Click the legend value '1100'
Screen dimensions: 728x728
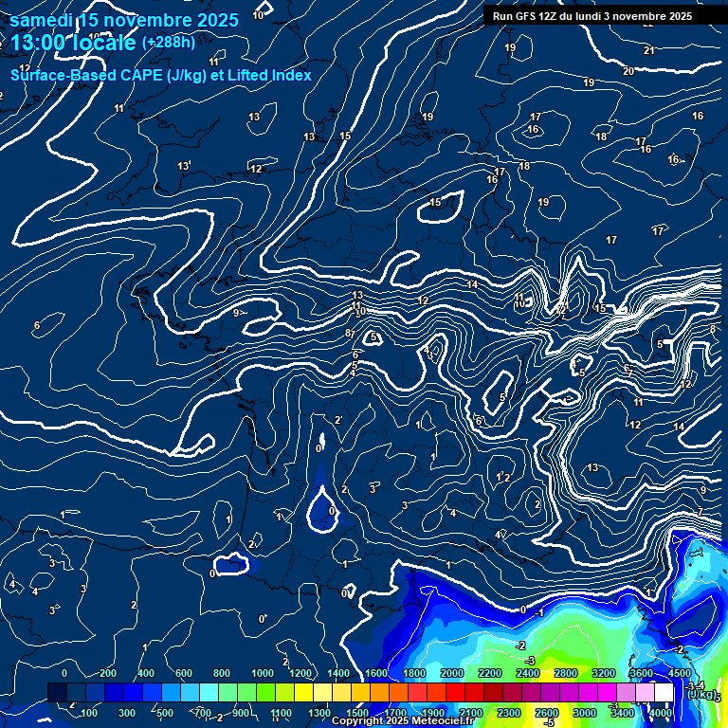pos(281,713)
